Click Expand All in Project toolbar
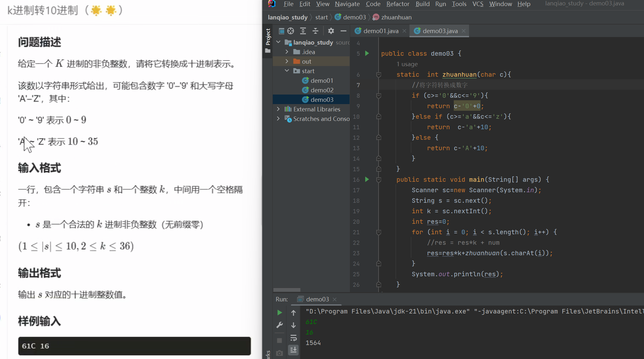 [x=303, y=31]
